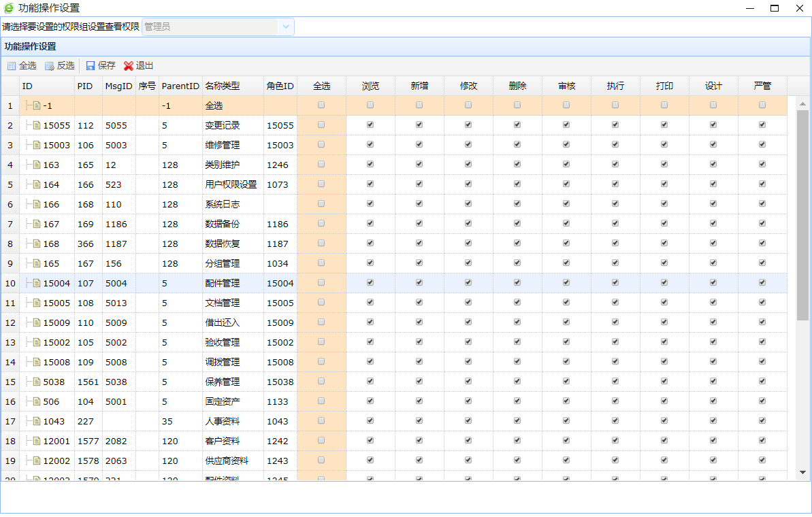Viewport: 812px width, 517px height.
Task: Select the 固定资产 tree row
Action: tap(222, 401)
